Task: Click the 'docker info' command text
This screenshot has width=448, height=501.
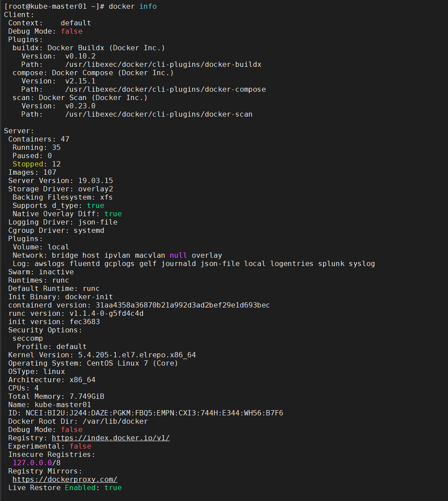Action: tap(132, 6)
